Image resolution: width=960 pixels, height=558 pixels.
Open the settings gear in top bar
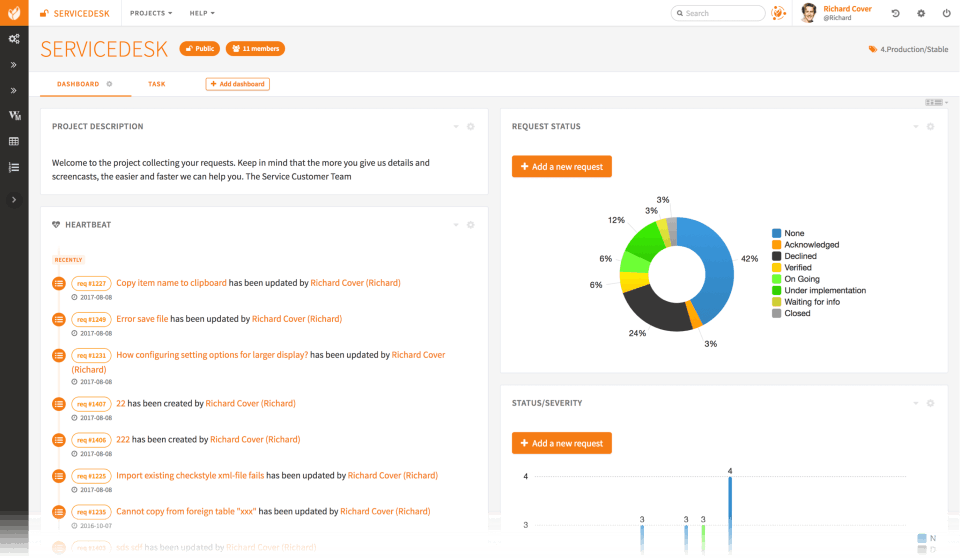921,13
